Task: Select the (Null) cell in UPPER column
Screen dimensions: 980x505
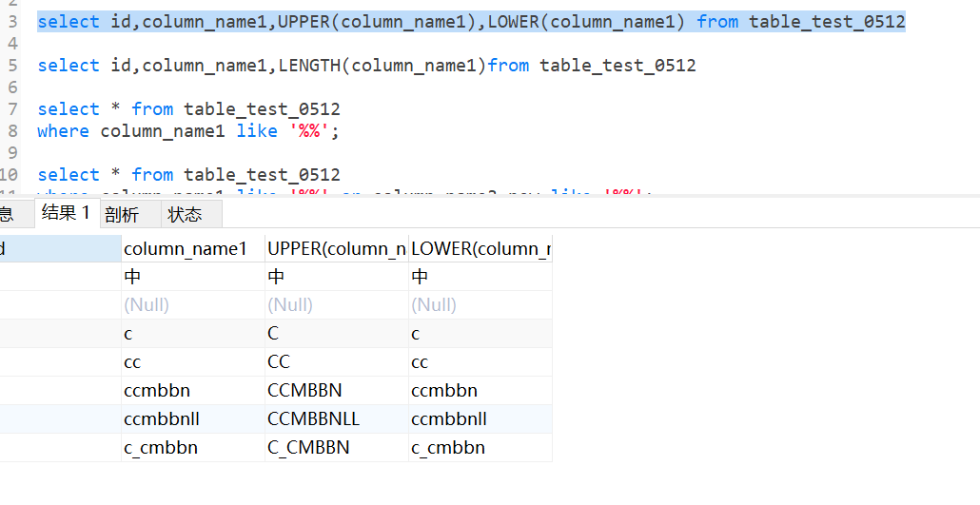Action: coord(290,305)
